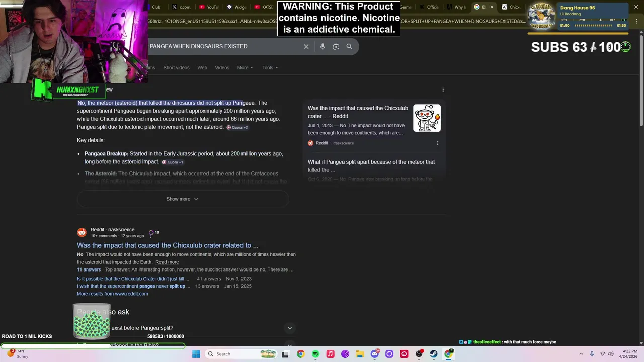Open Windows Start menu
This screenshot has height=362, width=644.
[x=196, y=354]
